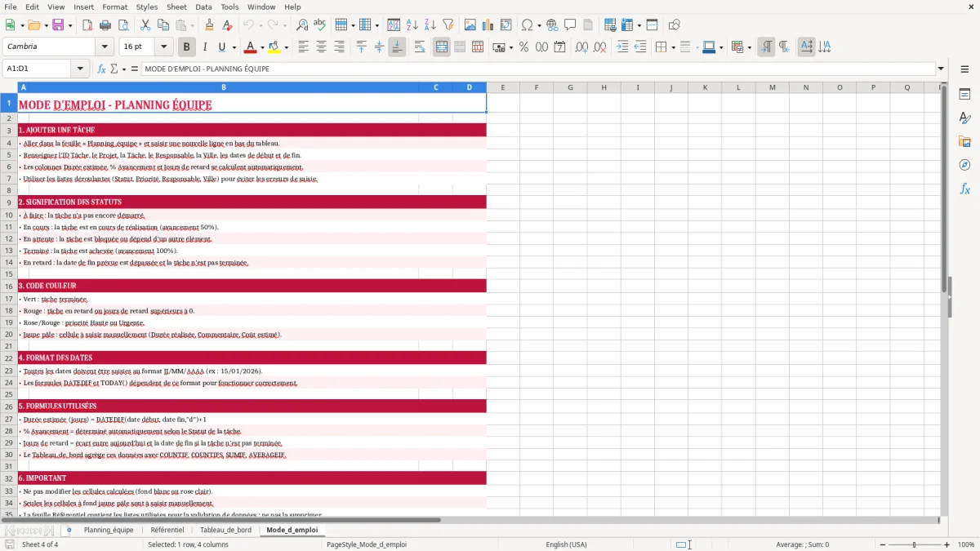Screen dimensions: 980x551
Task: Insert a chart
Action: pos(488,25)
